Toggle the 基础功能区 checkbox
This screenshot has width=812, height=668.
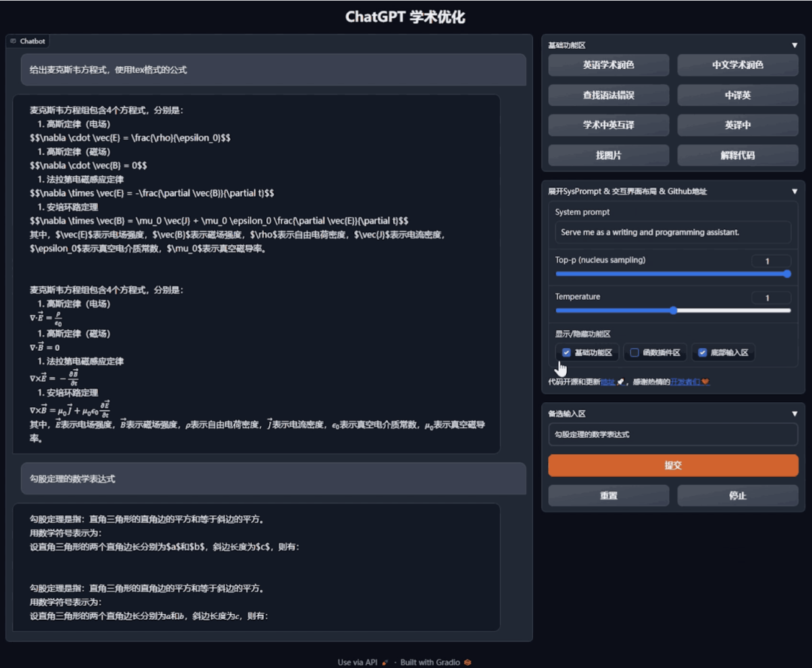566,352
